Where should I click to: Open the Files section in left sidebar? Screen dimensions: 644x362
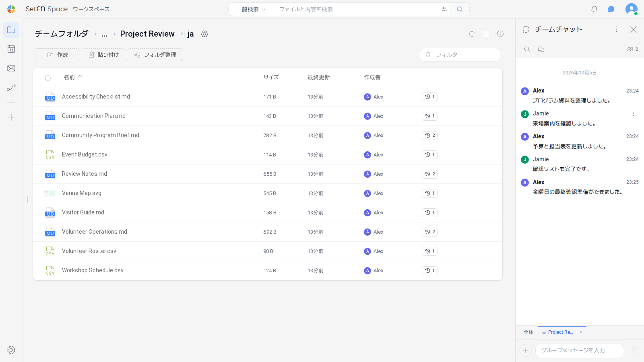point(11,30)
